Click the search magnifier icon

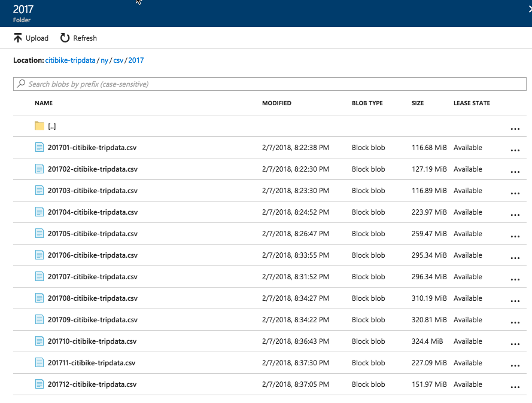21,83
